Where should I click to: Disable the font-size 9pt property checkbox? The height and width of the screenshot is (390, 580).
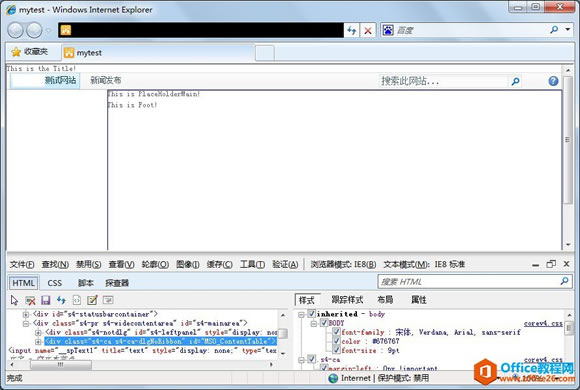pyautogui.click(x=336, y=350)
